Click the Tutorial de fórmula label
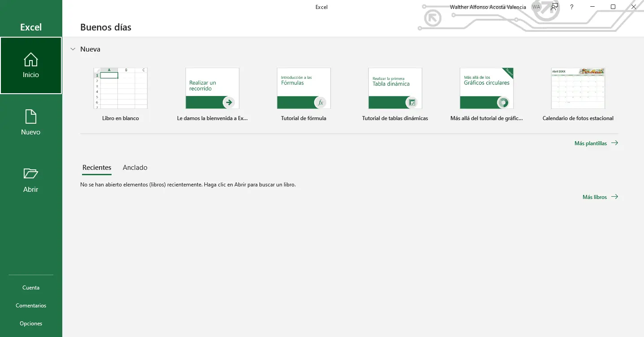644x337 pixels. pyautogui.click(x=304, y=118)
